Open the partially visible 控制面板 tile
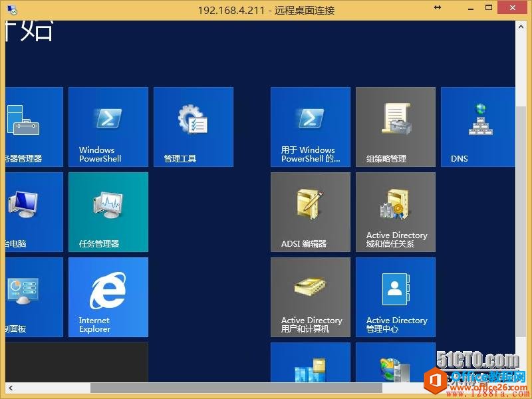 34,297
